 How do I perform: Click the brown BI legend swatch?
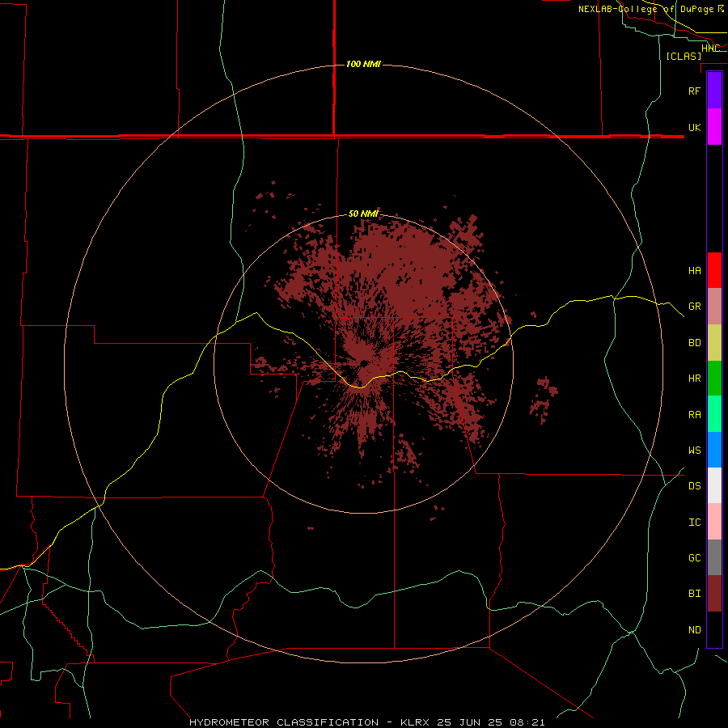point(714,594)
